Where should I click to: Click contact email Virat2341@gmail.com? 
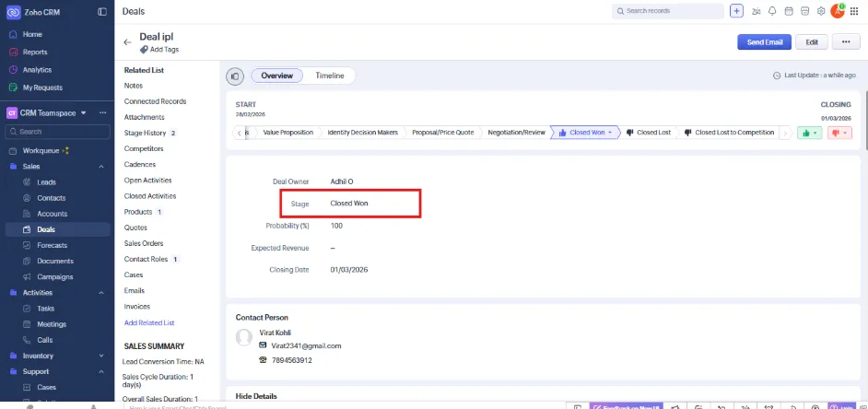(x=306, y=346)
